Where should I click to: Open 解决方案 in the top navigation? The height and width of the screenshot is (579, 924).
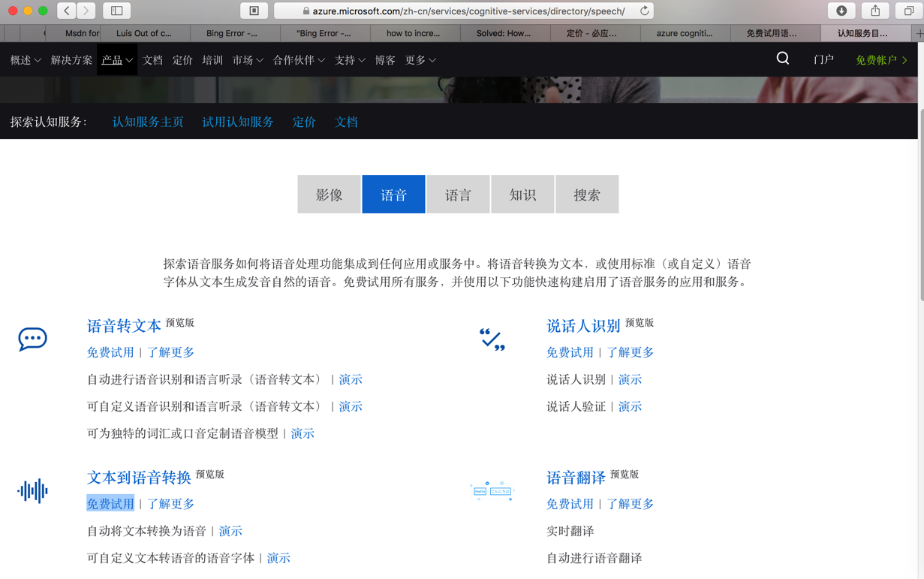click(71, 60)
